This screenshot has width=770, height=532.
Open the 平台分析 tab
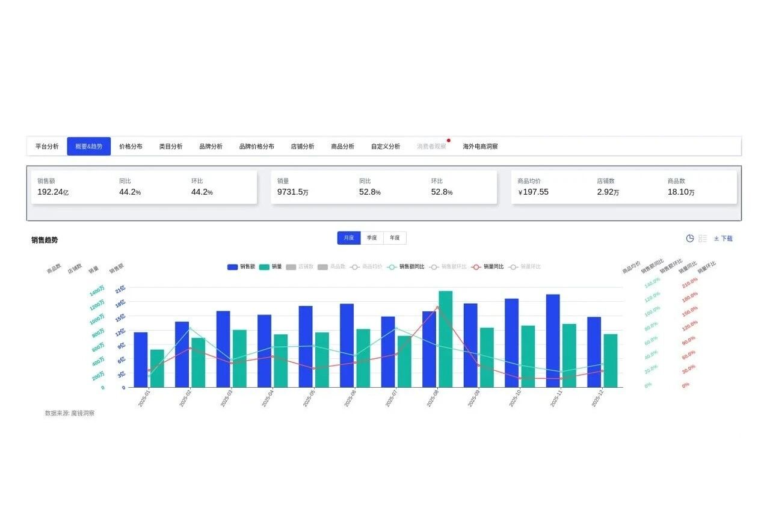click(x=47, y=146)
